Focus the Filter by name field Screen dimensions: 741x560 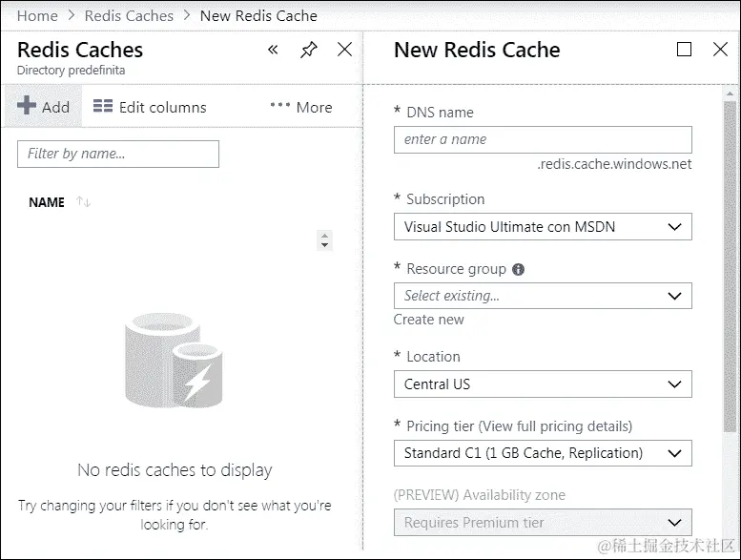coord(118,154)
